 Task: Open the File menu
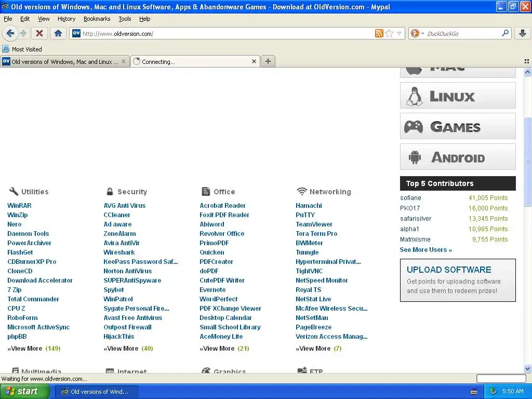pos(8,19)
